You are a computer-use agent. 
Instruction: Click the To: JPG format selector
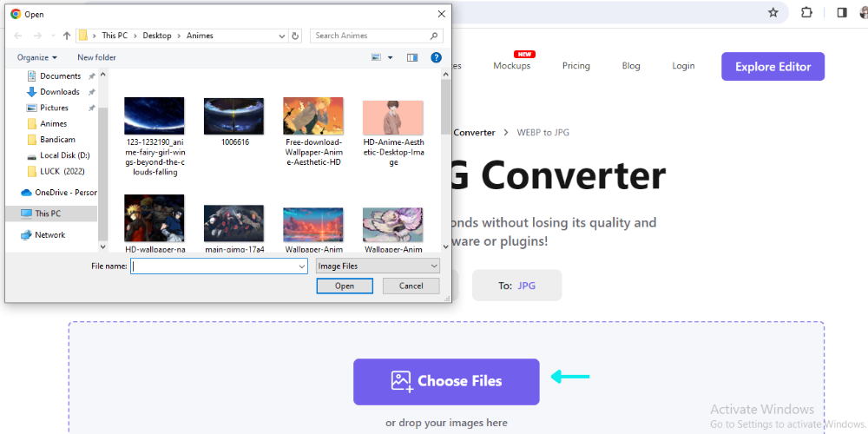(517, 286)
